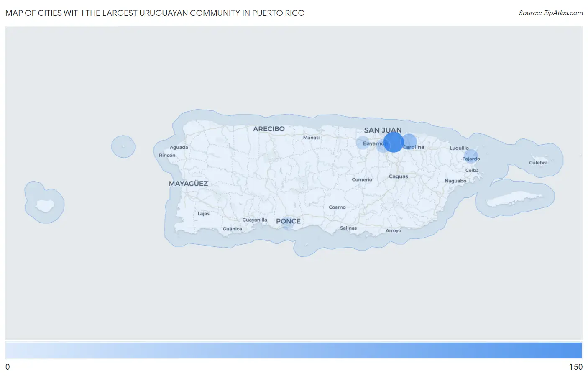Click the Fajardo bubble marker

coord(471,156)
